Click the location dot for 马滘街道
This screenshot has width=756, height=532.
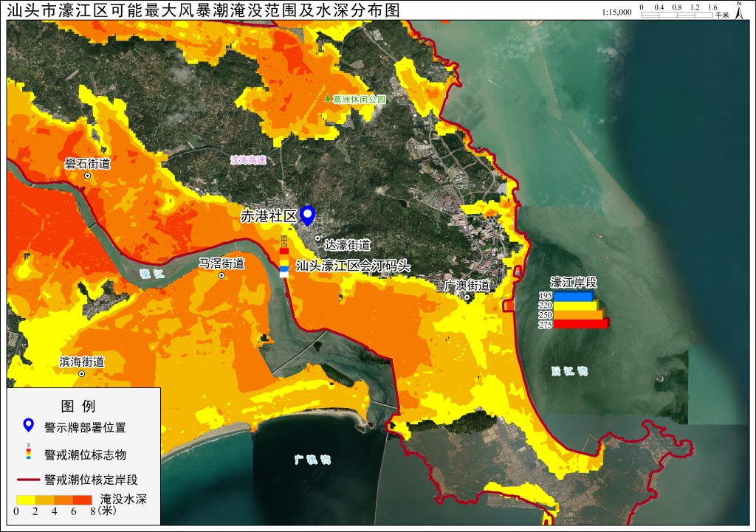pyautogui.click(x=221, y=276)
